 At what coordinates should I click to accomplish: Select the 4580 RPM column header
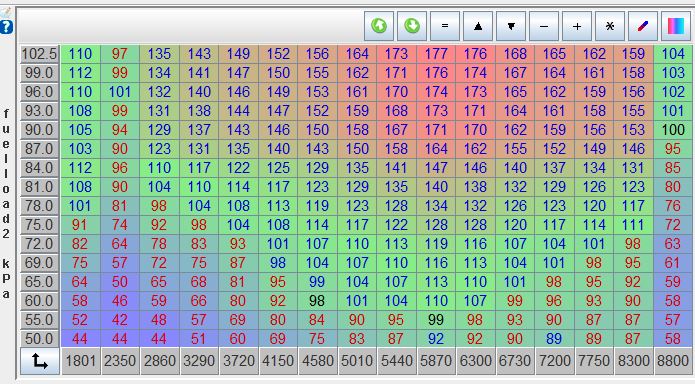317,361
